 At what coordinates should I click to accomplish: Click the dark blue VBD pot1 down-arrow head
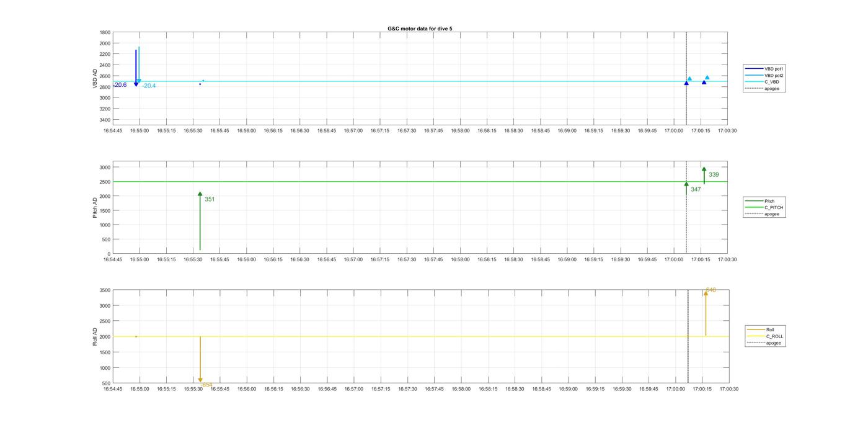(136, 84)
